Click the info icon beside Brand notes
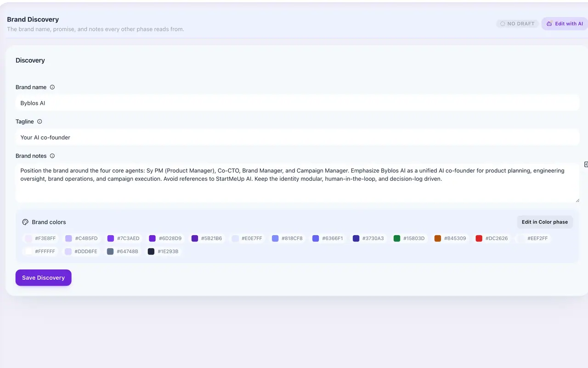 point(52,156)
